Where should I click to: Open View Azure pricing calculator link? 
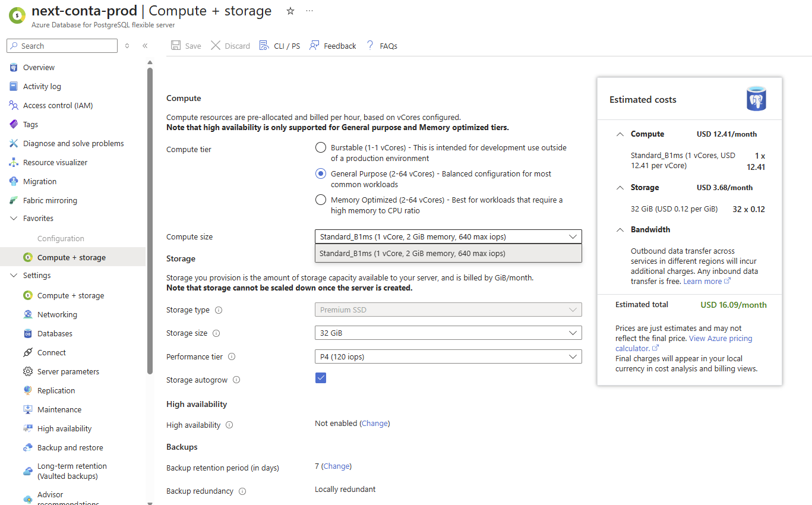[x=720, y=339]
